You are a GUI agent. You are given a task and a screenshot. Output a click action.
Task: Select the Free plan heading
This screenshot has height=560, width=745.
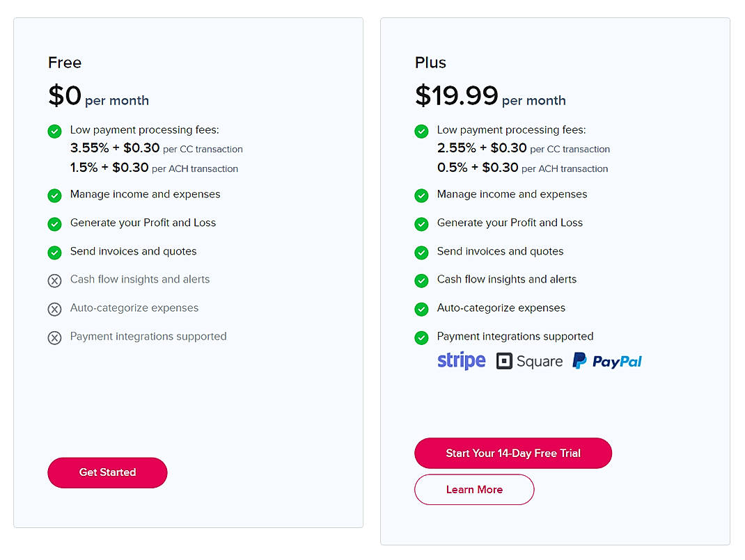click(64, 63)
